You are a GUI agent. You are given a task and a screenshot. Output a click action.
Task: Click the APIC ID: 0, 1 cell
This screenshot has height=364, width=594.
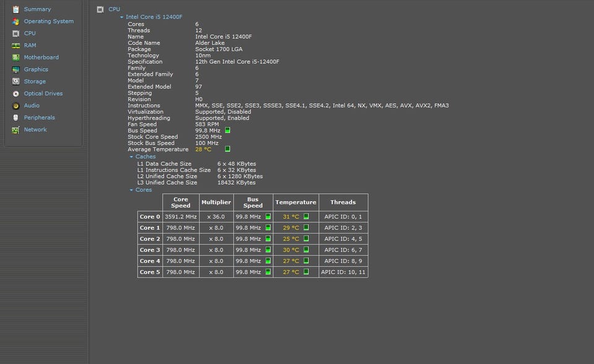pos(343,216)
